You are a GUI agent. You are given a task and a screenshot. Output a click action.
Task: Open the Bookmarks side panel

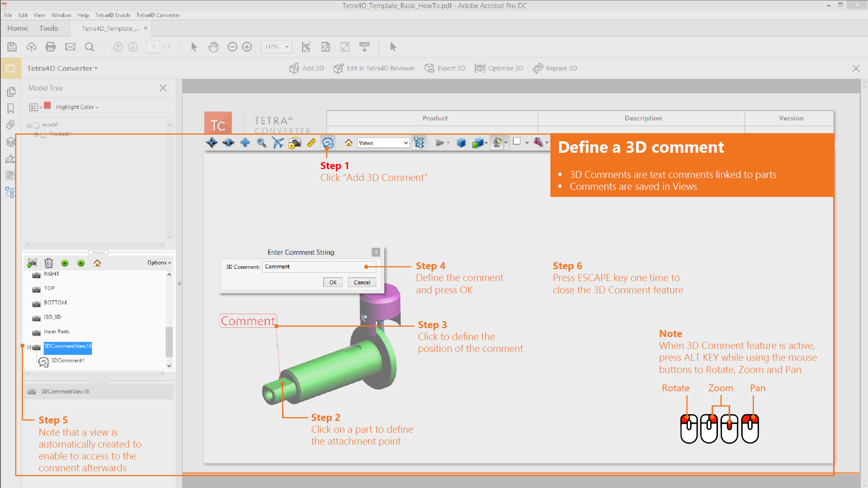(10, 108)
